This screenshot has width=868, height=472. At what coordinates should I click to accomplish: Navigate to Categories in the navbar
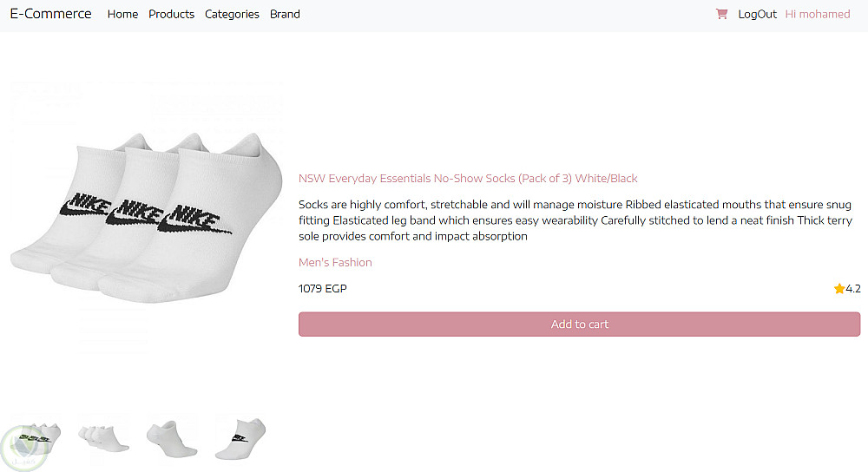point(232,14)
